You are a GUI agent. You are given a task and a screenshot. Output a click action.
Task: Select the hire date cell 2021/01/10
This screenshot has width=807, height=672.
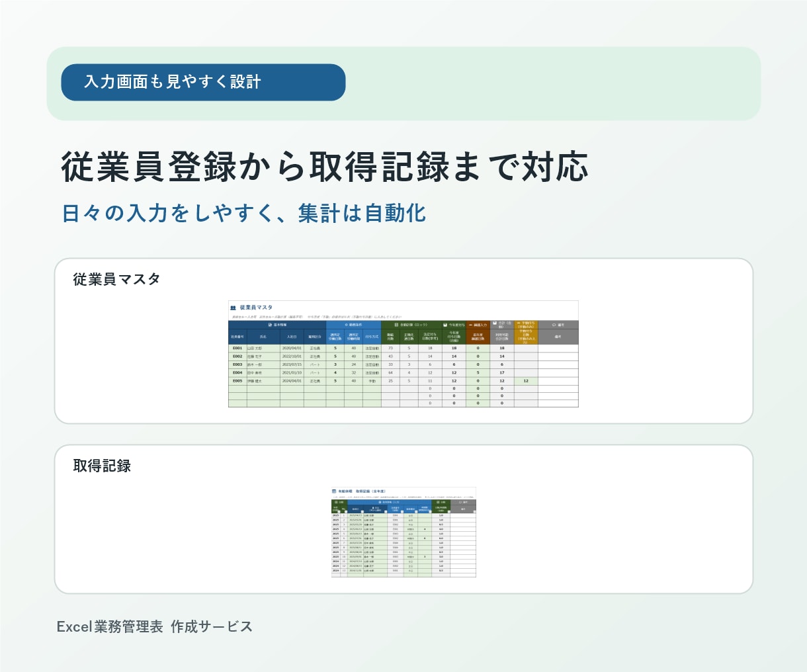click(x=292, y=372)
